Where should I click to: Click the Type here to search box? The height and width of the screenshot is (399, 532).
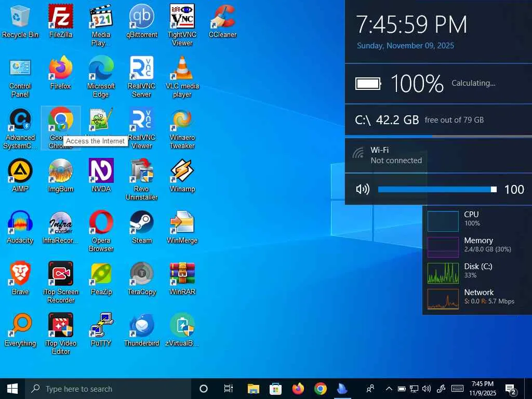tap(108, 389)
